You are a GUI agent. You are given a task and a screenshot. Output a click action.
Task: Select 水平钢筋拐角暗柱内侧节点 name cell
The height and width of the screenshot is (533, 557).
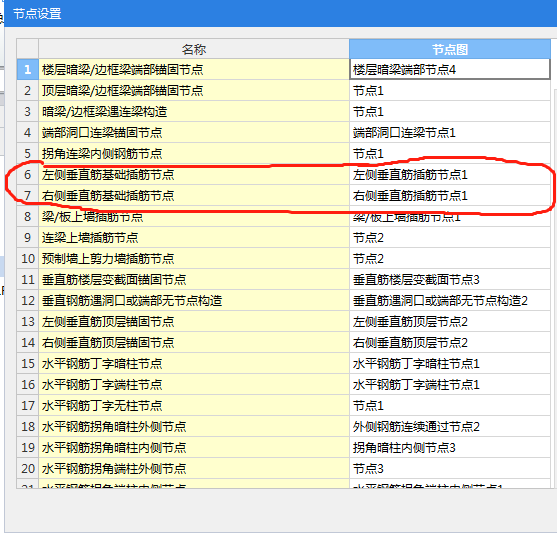tap(194, 447)
